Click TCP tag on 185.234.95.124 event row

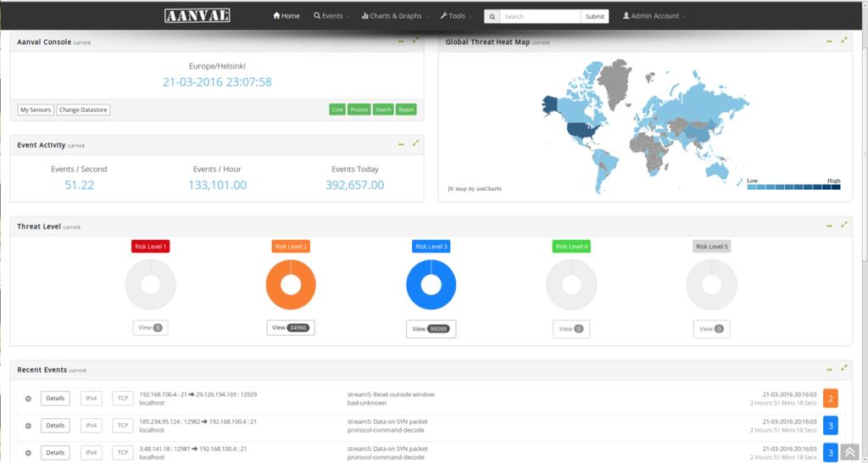(123, 426)
